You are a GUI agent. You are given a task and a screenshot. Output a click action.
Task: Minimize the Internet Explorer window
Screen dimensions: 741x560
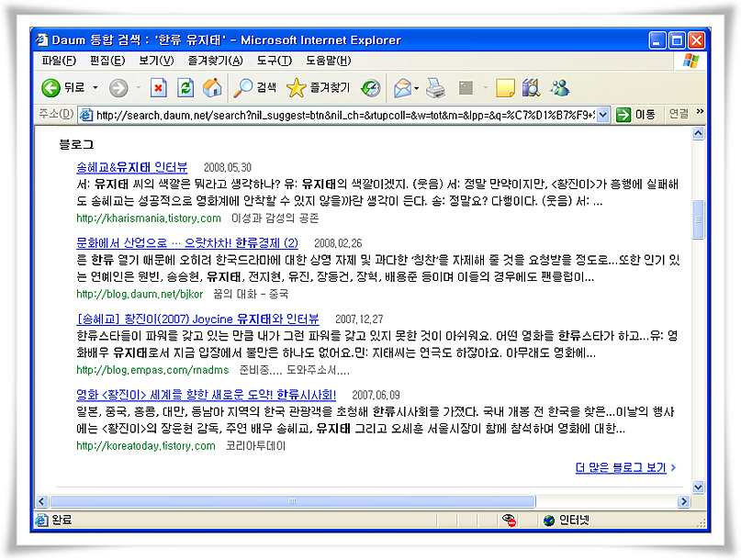coord(657,40)
